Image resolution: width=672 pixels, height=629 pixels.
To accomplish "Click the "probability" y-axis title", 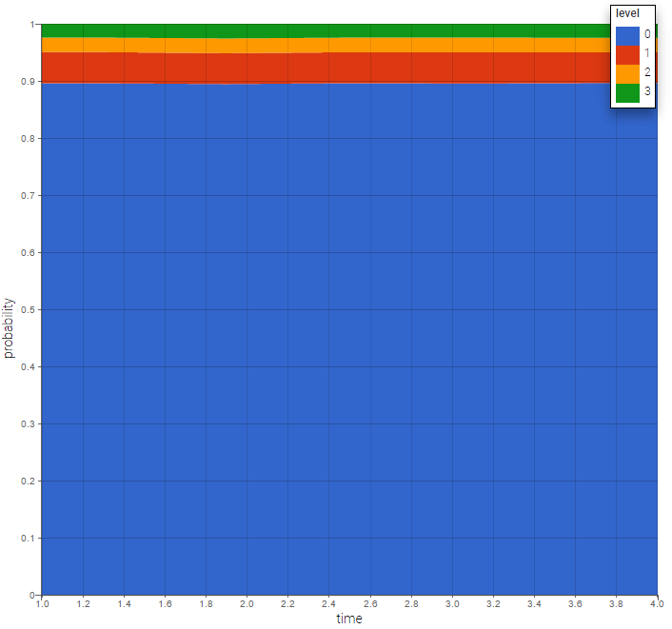I will [x=10, y=328].
